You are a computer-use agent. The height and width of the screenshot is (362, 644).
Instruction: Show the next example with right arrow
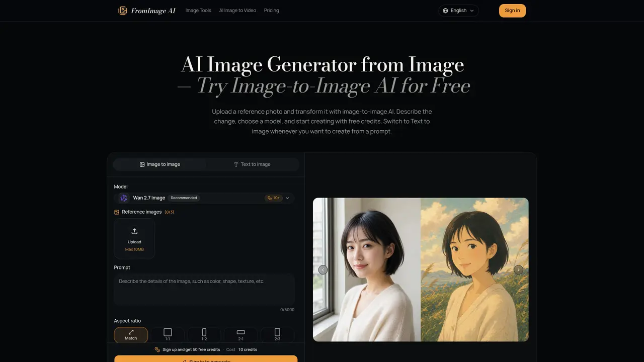[518, 270]
